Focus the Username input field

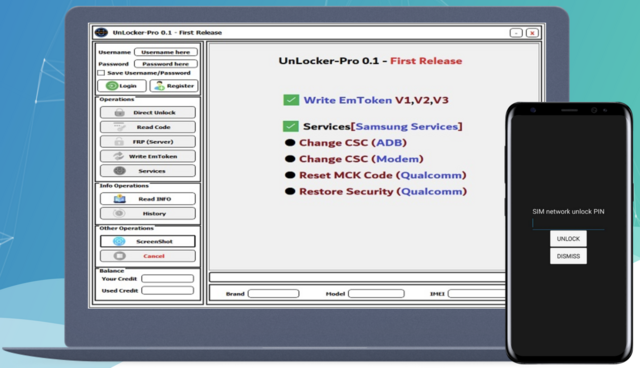click(x=166, y=52)
